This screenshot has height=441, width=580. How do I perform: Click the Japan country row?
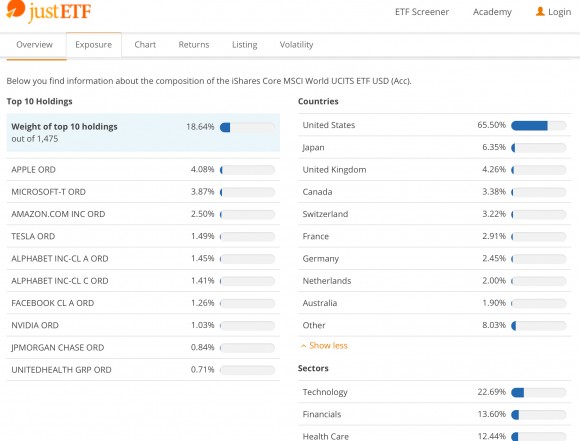(435, 148)
